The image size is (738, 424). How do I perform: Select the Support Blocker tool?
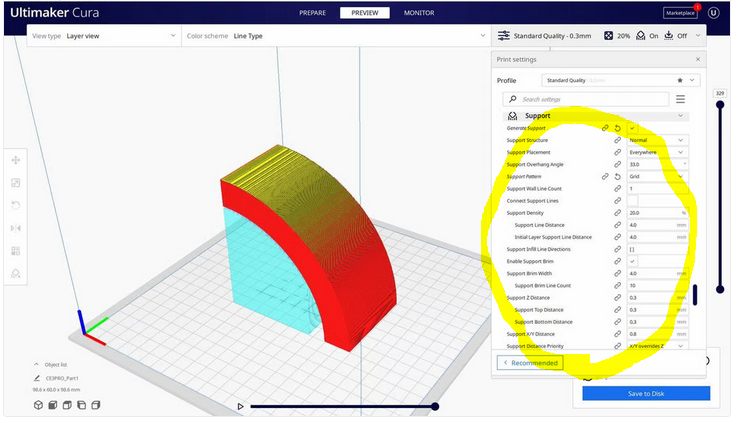[x=16, y=273]
